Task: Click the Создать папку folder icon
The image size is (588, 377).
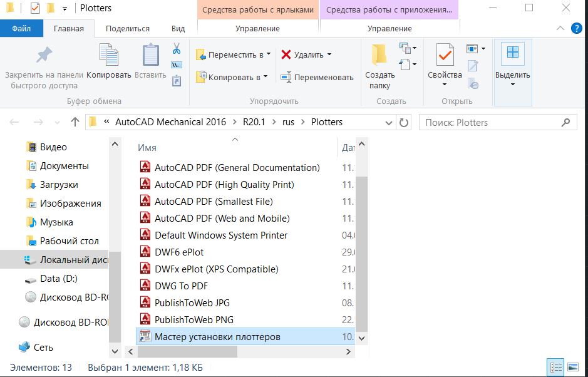Action: coord(379,55)
